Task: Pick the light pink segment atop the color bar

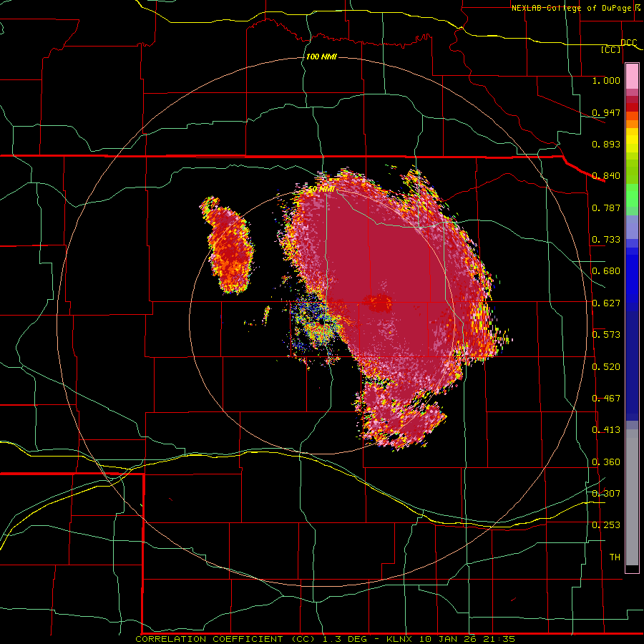Action: [x=632, y=77]
